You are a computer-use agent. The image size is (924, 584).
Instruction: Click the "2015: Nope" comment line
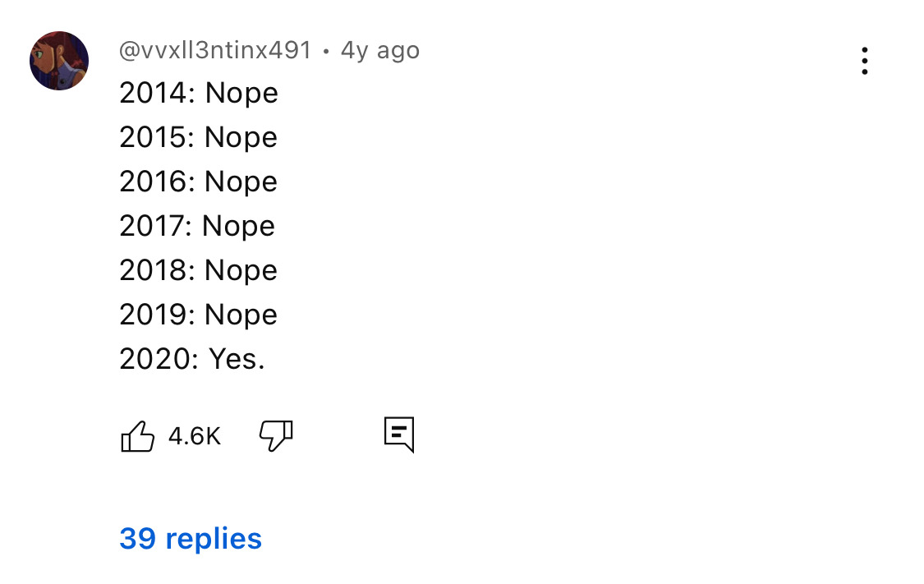pyautogui.click(x=199, y=138)
